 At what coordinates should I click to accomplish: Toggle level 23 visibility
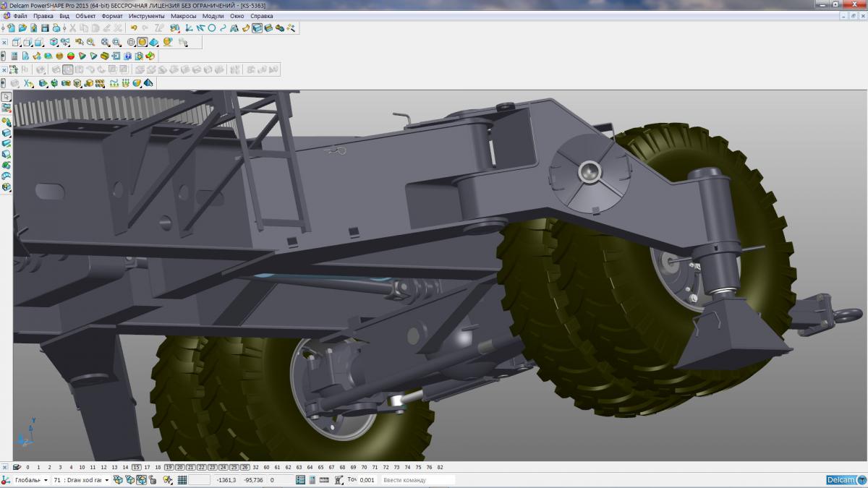tap(213, 468)
